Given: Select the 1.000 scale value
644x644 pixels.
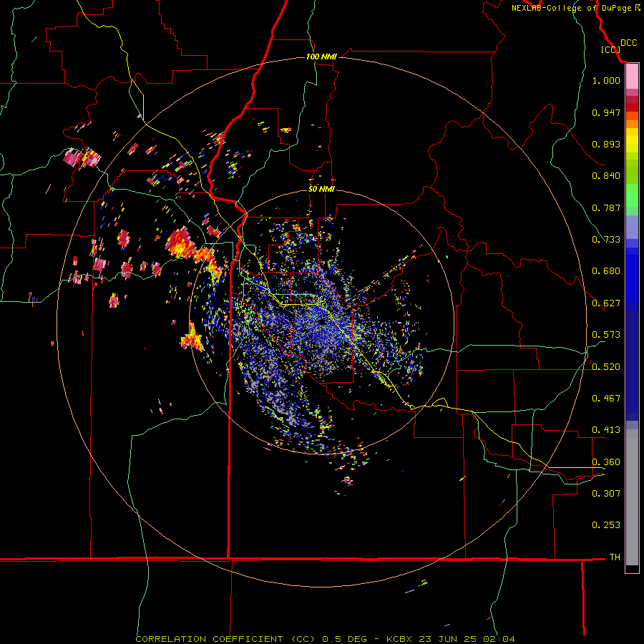Looking at the screenshot, I should [606, 80].
